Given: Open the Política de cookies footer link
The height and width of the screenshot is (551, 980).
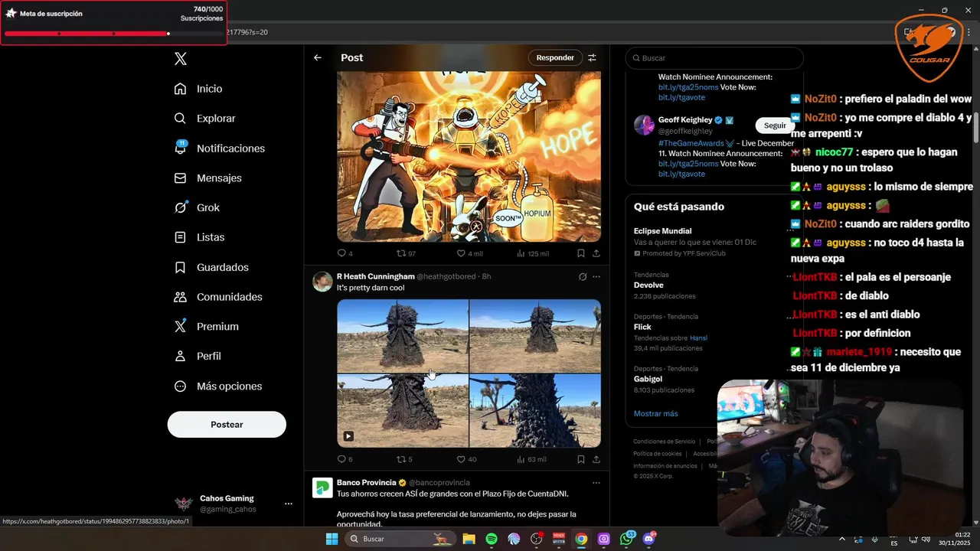Looking at the screenshot, I should 657,454.
